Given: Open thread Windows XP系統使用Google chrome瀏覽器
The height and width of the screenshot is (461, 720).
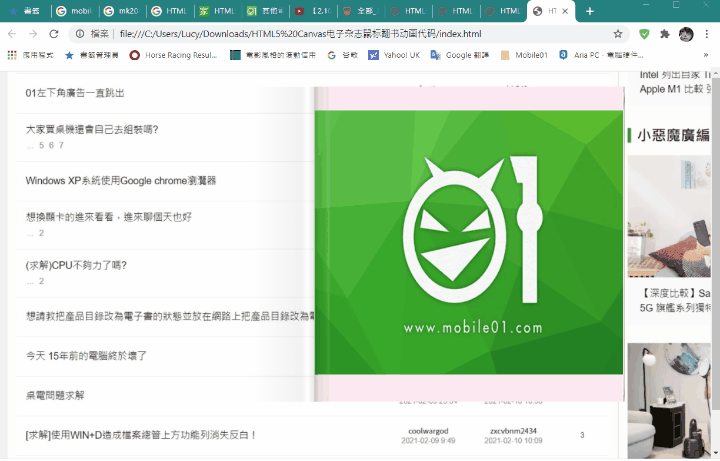Looking at the screenshot, I should (121, 180).
